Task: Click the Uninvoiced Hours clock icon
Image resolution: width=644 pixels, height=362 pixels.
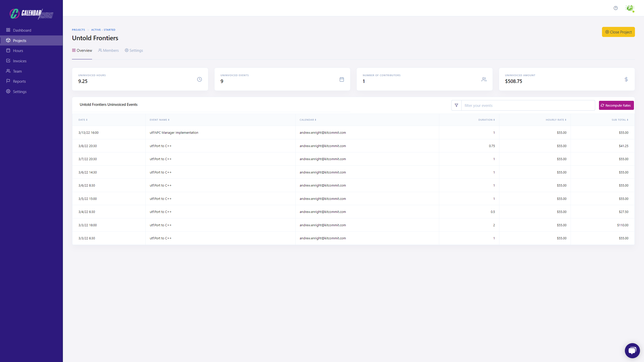Action: coord(199,79)
